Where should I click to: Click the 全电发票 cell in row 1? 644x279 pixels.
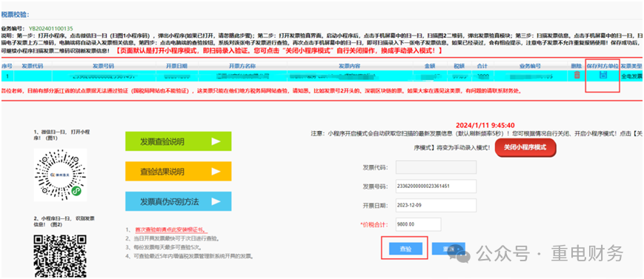click(632, 75)
